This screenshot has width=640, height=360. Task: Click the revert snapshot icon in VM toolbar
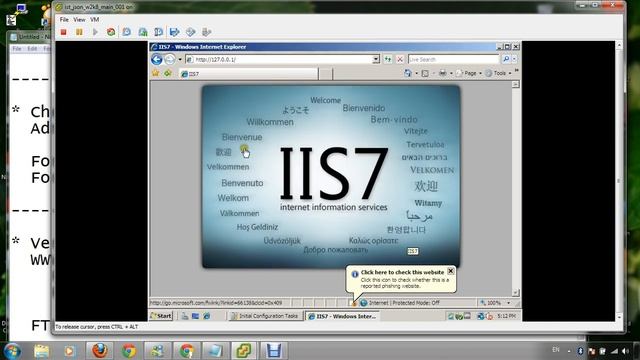pyautogui.click(x=143, y=32)
